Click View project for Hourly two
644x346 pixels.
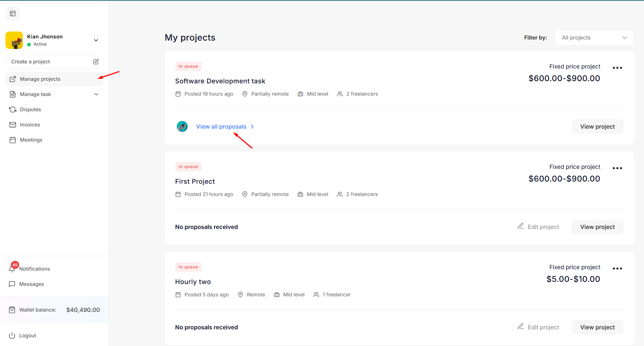pos(597,327)
